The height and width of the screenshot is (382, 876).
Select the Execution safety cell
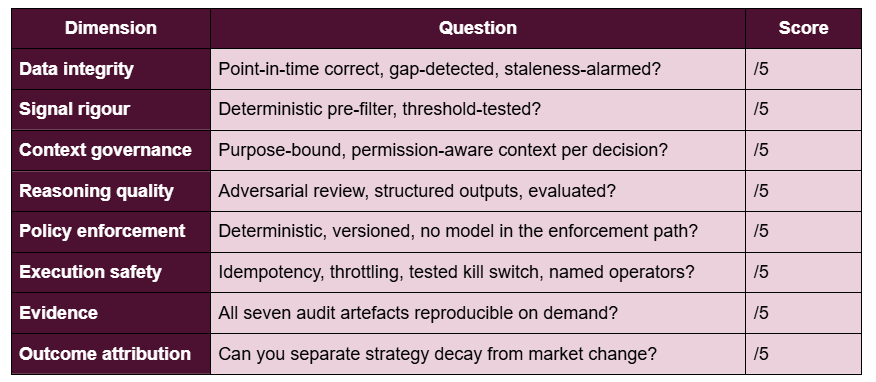coord(111,272)
